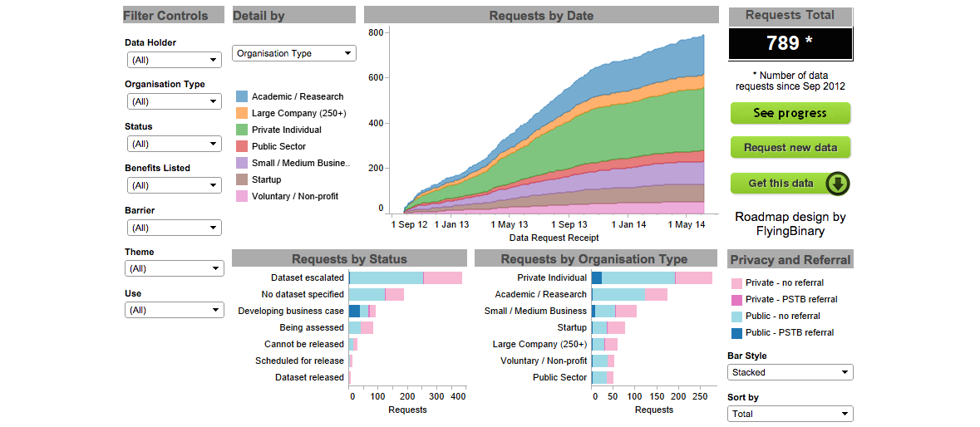The height and width of the screenshot is (427, 980).
Task: Open the Benefits Listed dropdown
Action: [x=175, y=185]
